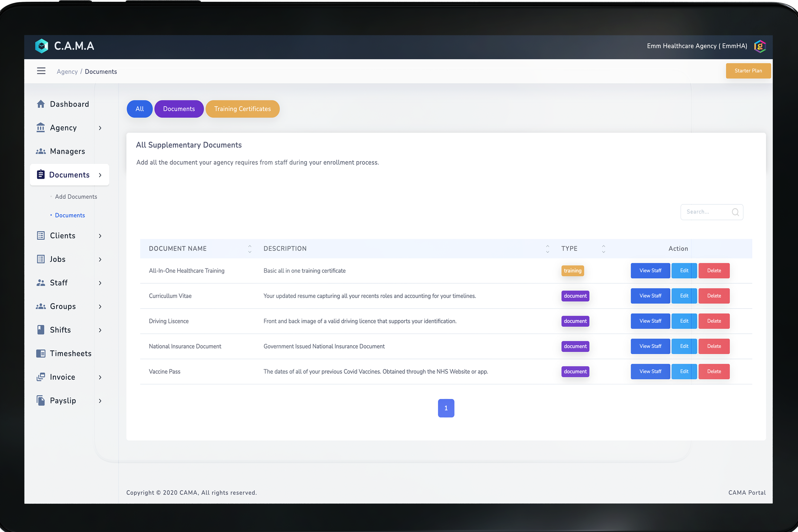Sort by Document Name column arrows
This screenshot has width=798, height=532.
point(250,249)
